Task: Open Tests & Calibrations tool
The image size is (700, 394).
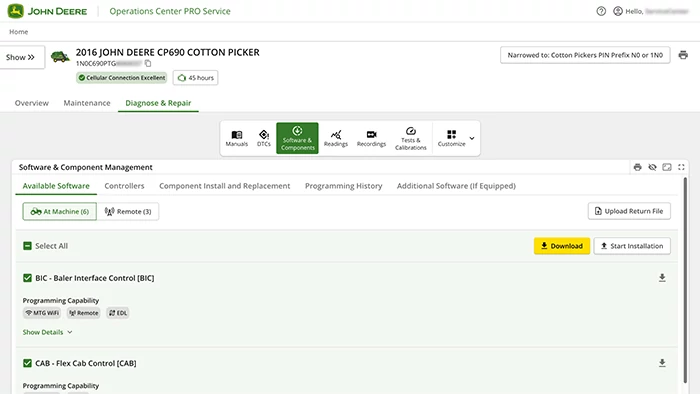Action: (411, 138)
